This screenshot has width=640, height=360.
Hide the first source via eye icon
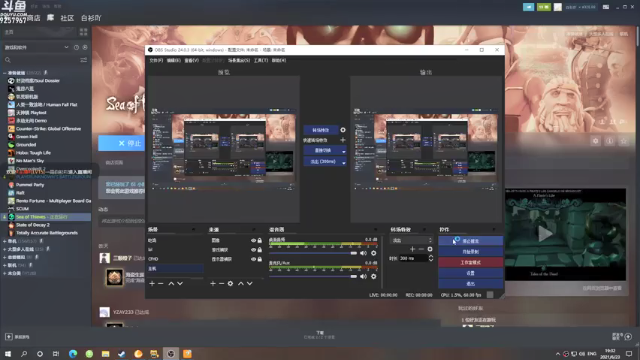253,240
